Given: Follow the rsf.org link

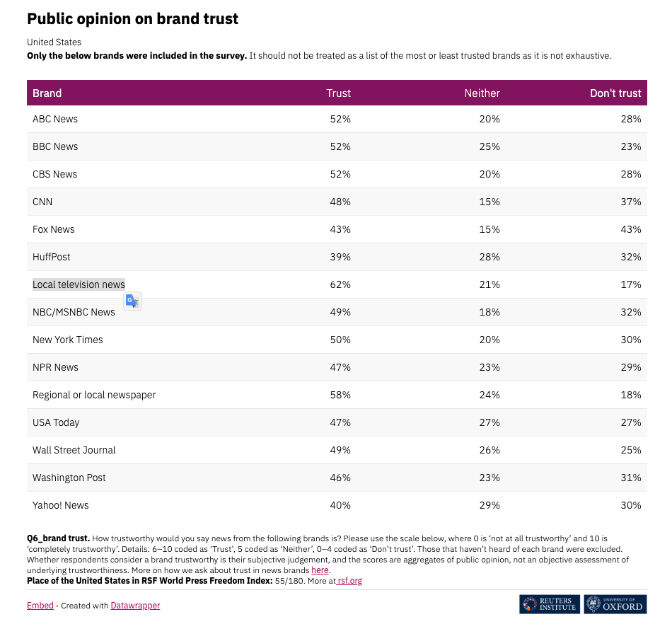Looking at the screenshot, I should (x=349, y=581).
